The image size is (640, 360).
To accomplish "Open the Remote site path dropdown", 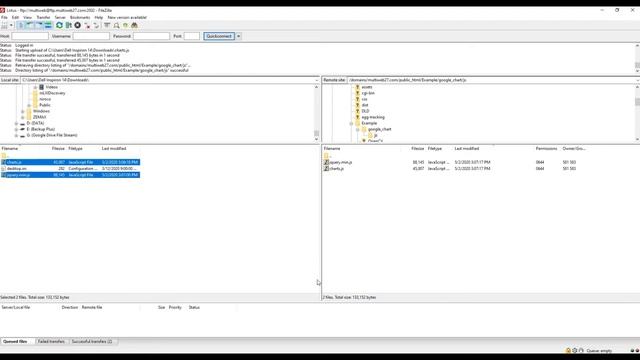I will (638, 80).
